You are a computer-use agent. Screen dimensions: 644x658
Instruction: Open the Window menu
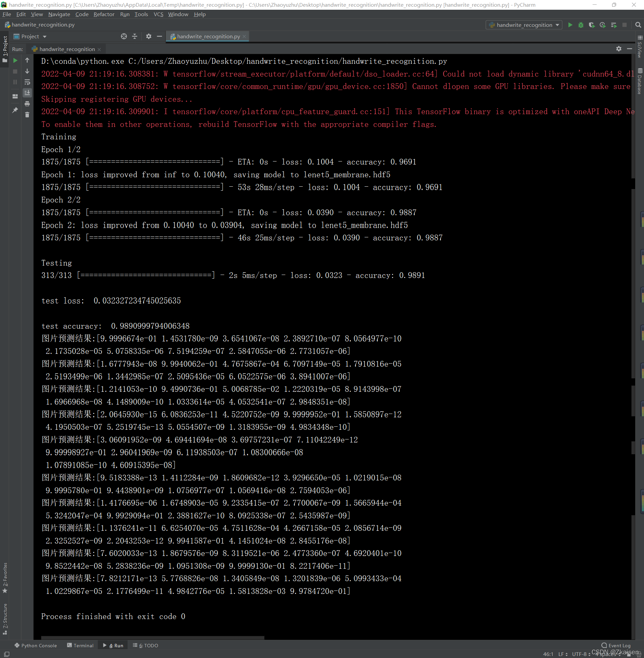[178, 14]
